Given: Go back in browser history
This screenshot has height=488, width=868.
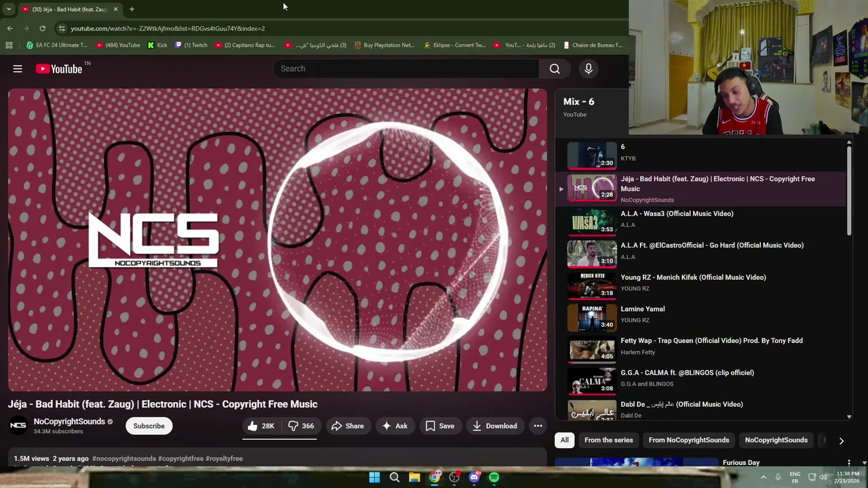Looking at the screenshot, I should click(x=9, y=28).
